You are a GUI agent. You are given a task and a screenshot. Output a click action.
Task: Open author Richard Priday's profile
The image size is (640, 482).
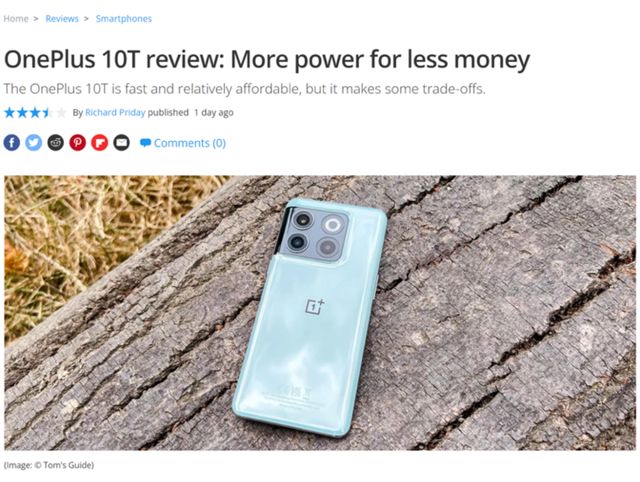[115, 113]
